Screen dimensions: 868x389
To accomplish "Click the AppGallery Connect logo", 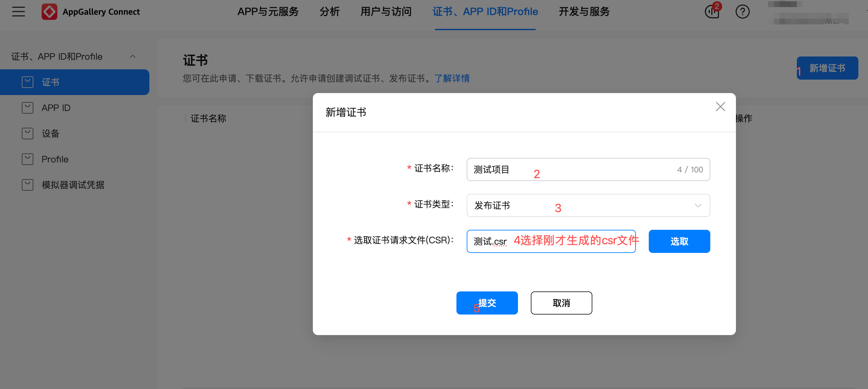I will [49, 12].
